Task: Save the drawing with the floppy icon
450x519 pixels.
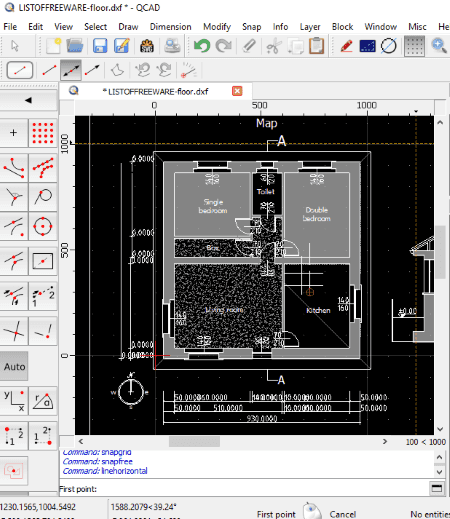Action: [x=100, y=46]
